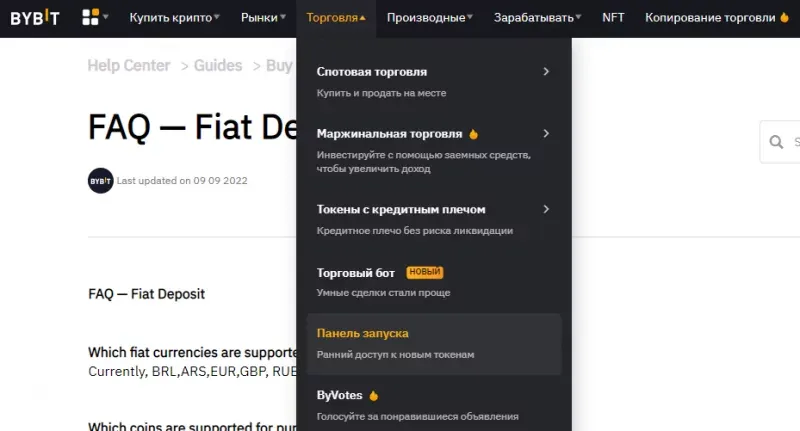Open Копирование торговли
The image size is (800, 431).
pyautogui.click(x=710, y=18)
